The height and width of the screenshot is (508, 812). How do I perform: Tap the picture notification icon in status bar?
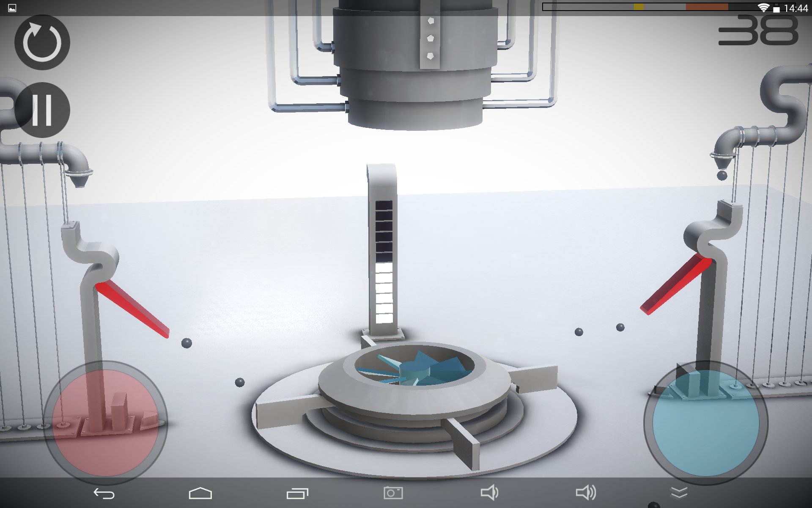point(12,8)
